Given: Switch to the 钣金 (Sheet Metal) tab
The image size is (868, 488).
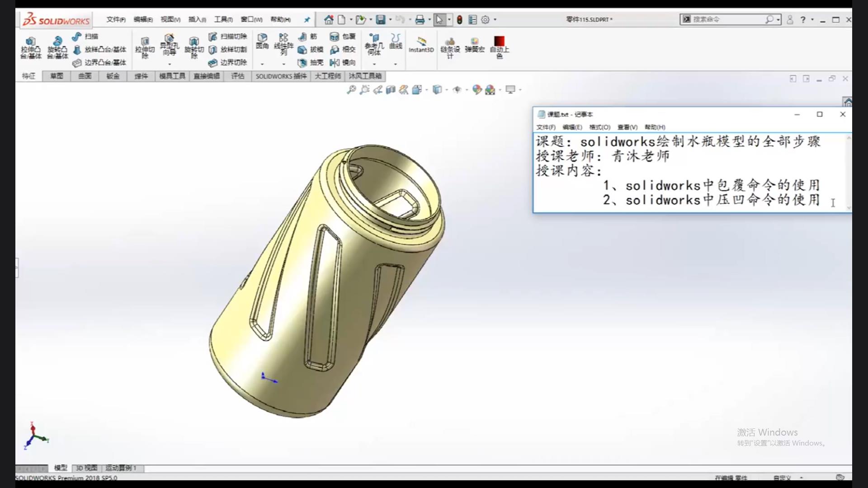Looking at the screenshot, I should pos(113,76).
